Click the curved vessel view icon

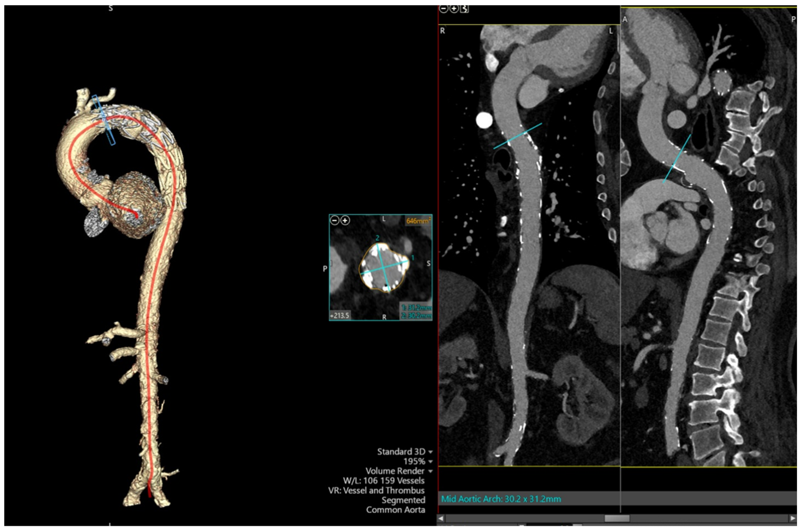[x=464, y=9]
